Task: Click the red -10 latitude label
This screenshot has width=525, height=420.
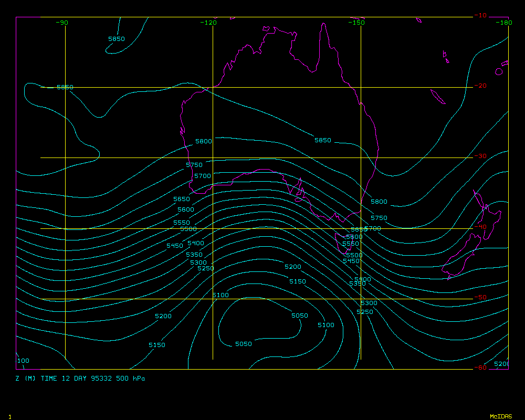Action: [480, 15]
